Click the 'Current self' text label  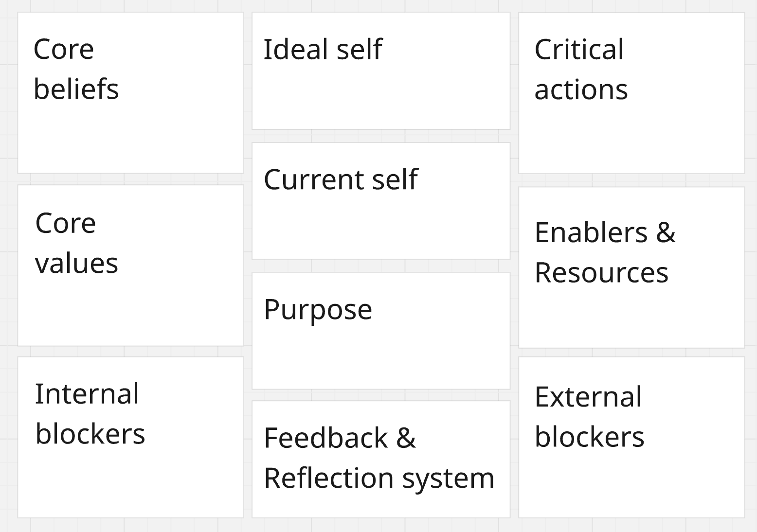pyautogui.click(x=341, y=179)
